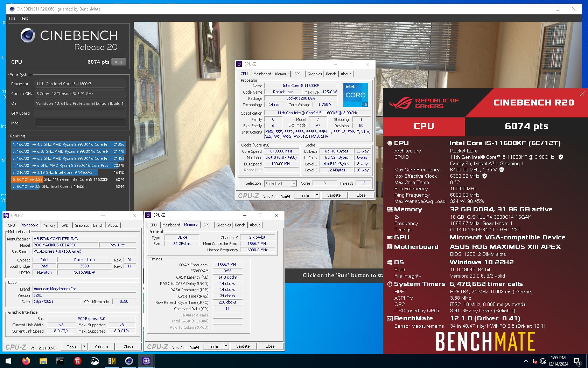Screen dimensions: 588x368
Task: Click the DRAM Frequency value 1866.7 MHz
Action: coord(227,265)
